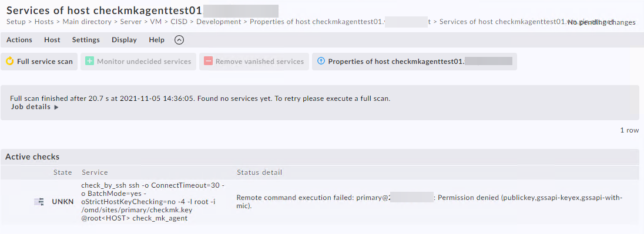Collapse the menu bar with circled chevron
This screenshot has height=234, width=644.
tap(179, 40)
